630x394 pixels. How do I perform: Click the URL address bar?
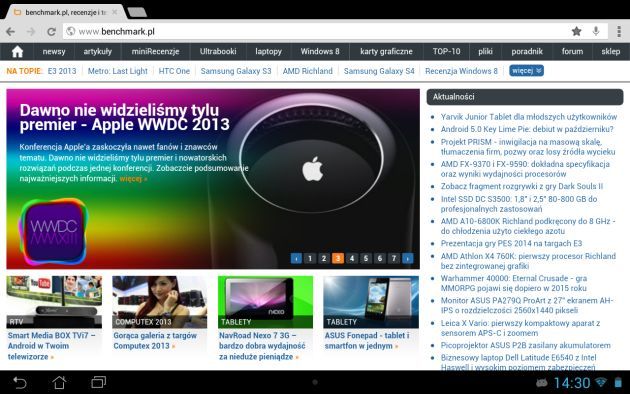pyautogui.click(x=315, y=31)
